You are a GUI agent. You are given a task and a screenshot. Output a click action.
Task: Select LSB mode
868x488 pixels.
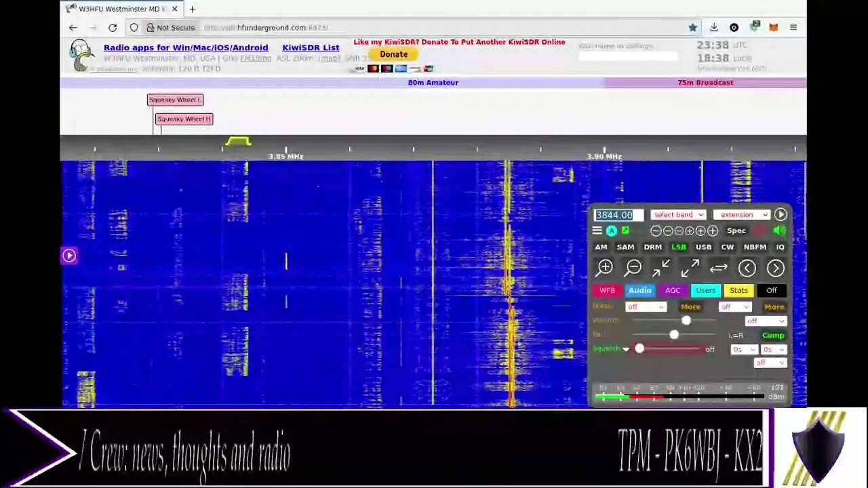[678, 247]
